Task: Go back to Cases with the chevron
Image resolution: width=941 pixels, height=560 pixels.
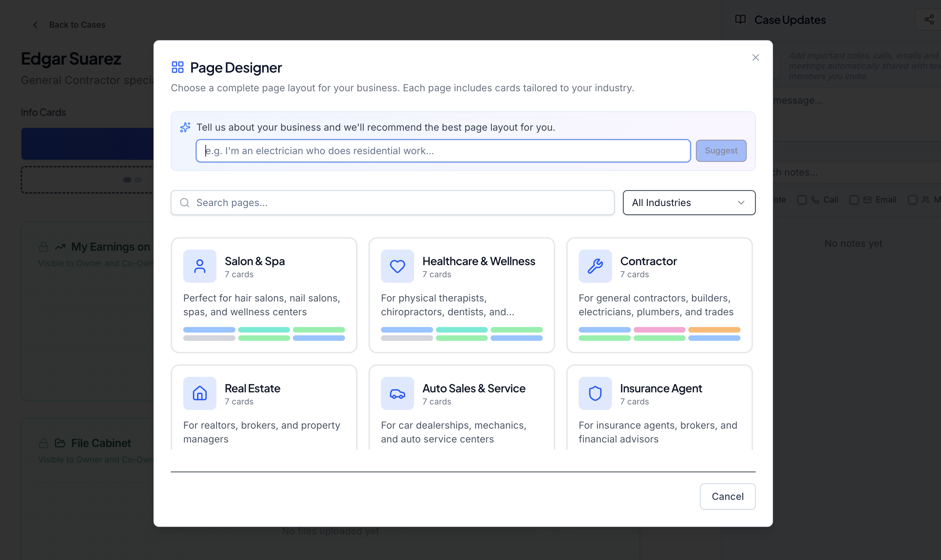Action: tap(36, 25)
